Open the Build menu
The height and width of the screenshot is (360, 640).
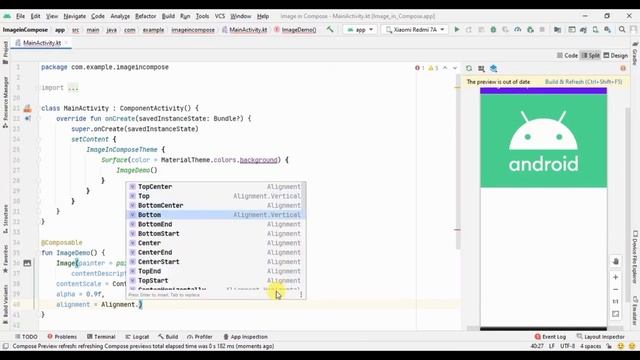(x=168, y=16)
